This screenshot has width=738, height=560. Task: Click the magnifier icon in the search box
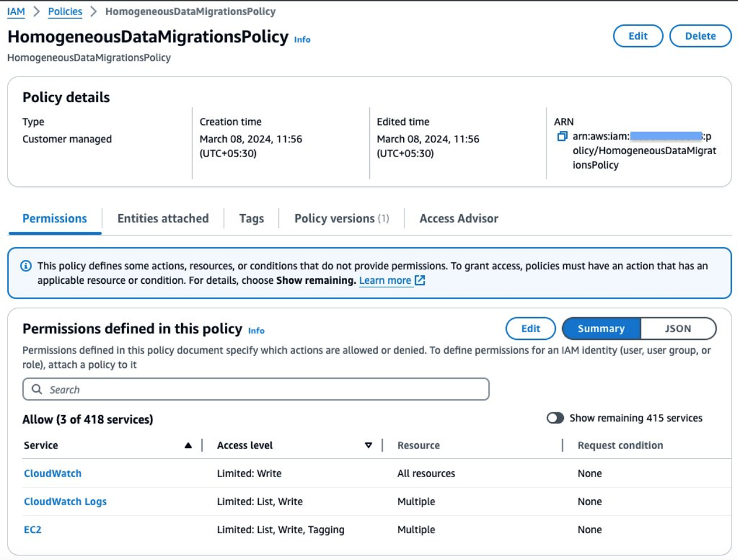[37, 389]
